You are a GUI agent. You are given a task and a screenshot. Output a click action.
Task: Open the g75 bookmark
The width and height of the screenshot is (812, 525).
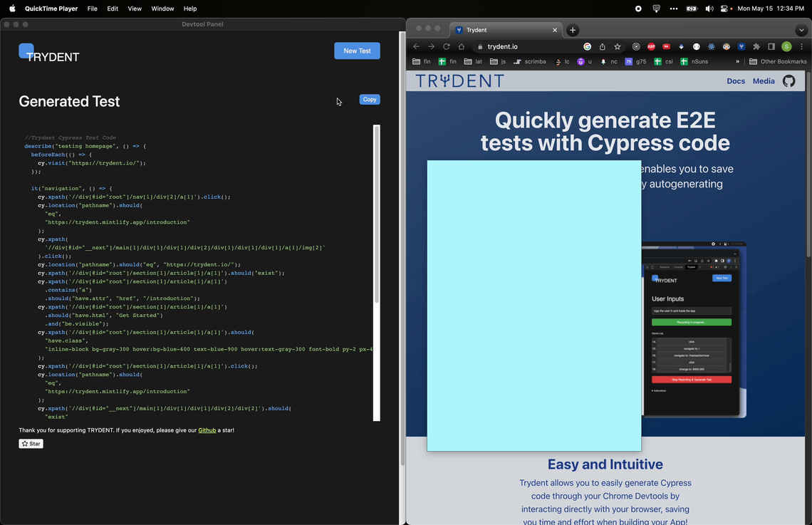point(635,61)
